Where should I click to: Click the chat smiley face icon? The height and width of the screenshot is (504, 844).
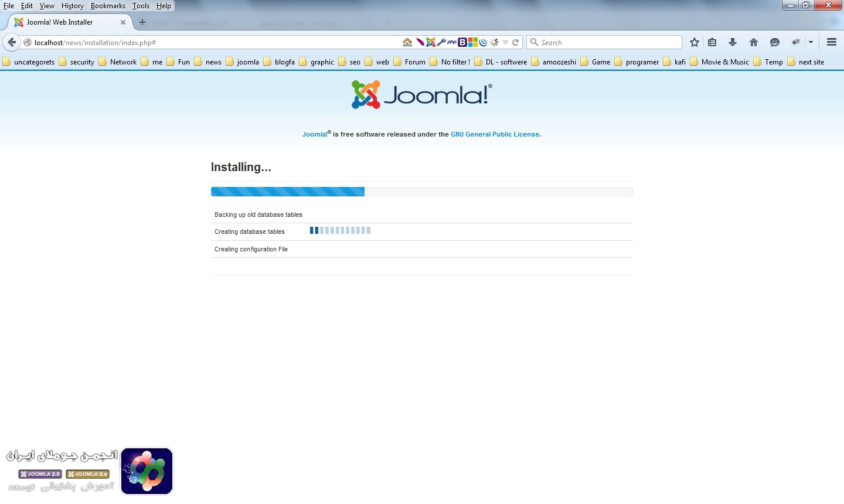click(775, 42)
